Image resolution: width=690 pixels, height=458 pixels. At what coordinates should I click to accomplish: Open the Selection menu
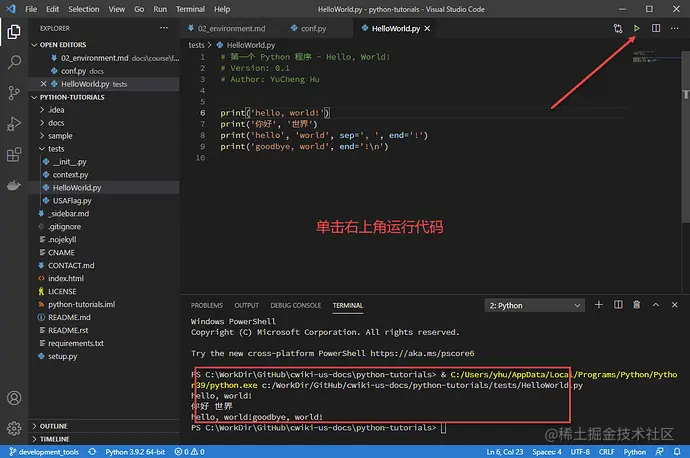pos(84,9)
